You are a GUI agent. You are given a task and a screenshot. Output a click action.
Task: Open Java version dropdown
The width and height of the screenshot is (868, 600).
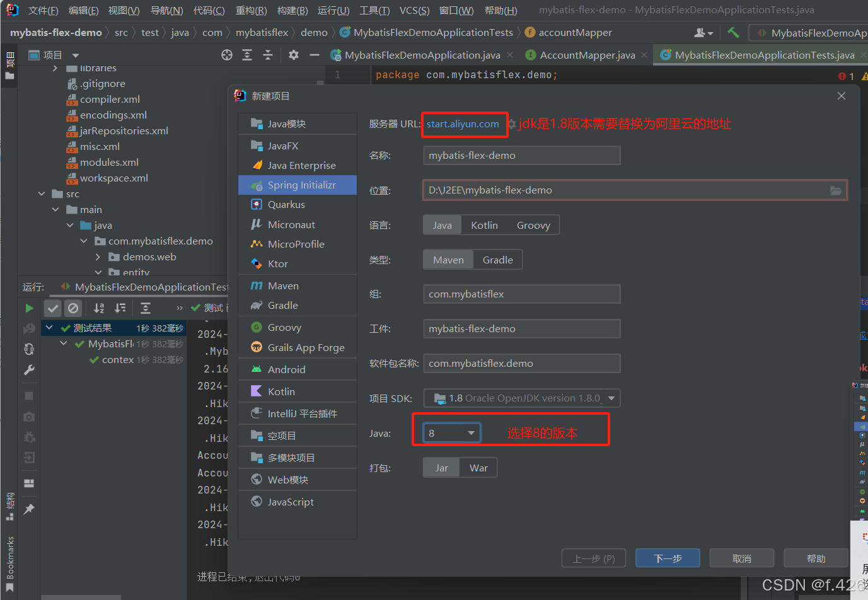[452, 433]
